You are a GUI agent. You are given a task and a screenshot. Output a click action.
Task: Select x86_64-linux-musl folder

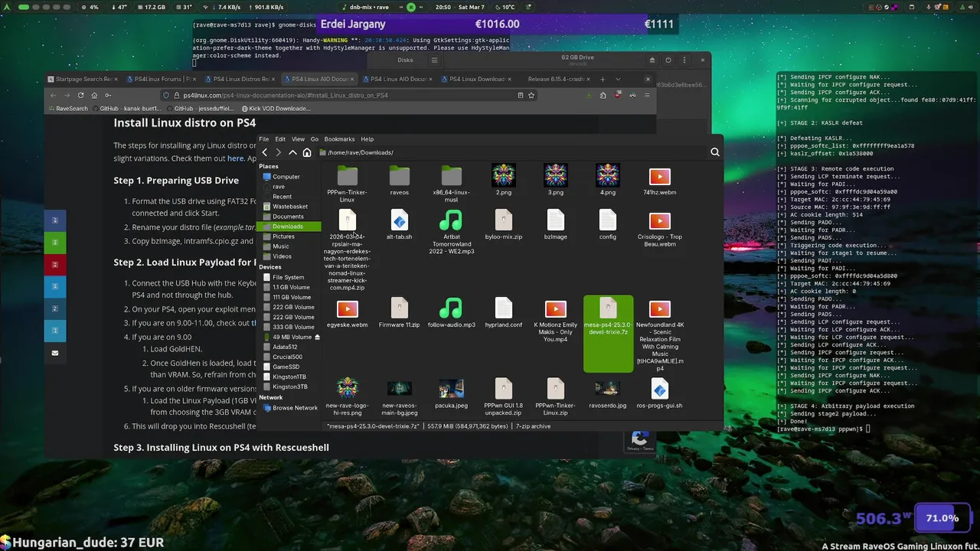pos(451,182)
